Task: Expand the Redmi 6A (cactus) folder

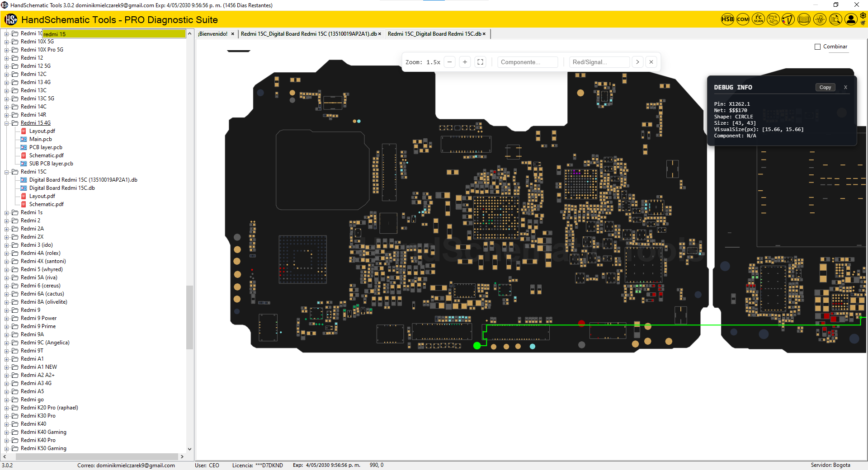Action: pyautogui.click(x=7, y=294)
